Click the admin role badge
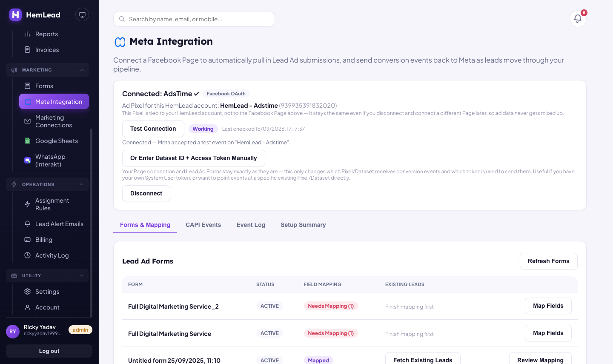This screenshot has height=364, width=613. pyautogui.click(x=80, y=330)
